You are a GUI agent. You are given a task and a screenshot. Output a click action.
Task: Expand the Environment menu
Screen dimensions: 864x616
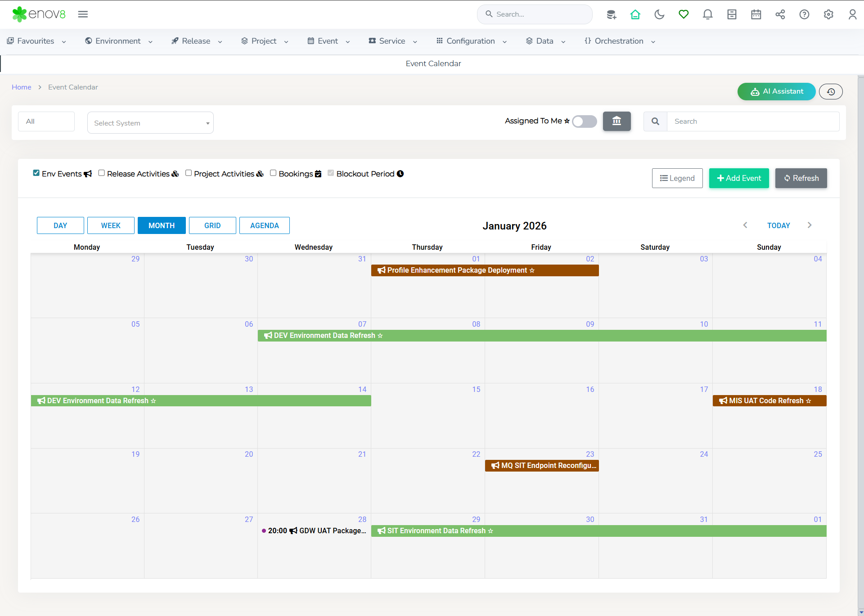[118, 41]
